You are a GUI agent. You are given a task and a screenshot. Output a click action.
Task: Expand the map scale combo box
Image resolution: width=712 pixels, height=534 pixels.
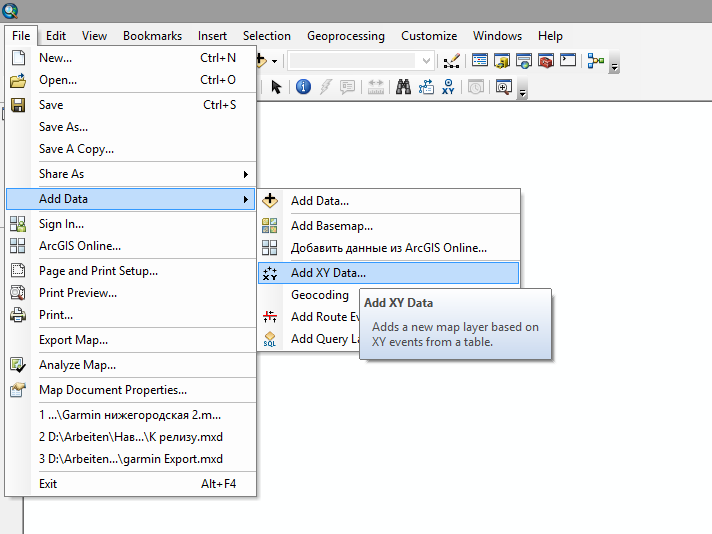(x=427, y=62)
